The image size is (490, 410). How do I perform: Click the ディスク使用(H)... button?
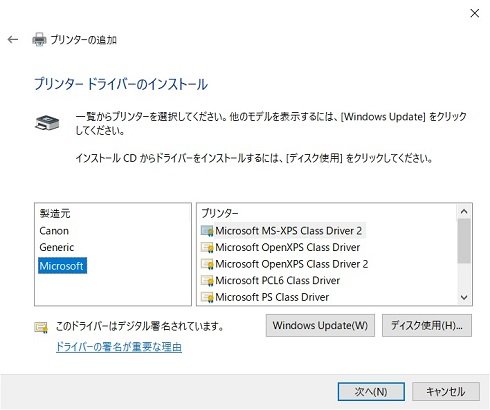(427, 325)
